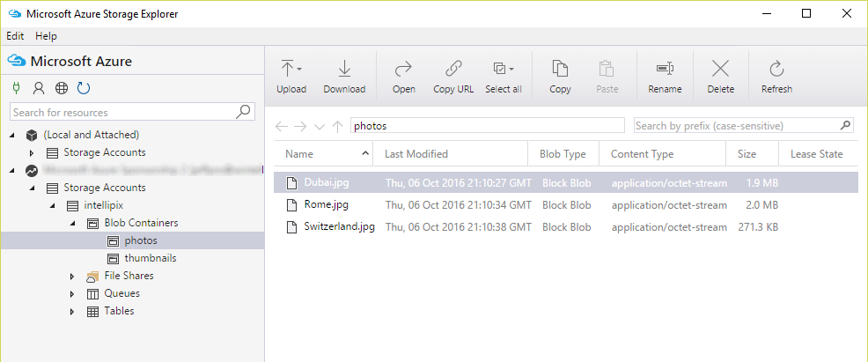Image resolution: width=868 pixels, height=362 pixels.
Task: Collapse the subscription's Storage Accounts node
Action: 33,188
